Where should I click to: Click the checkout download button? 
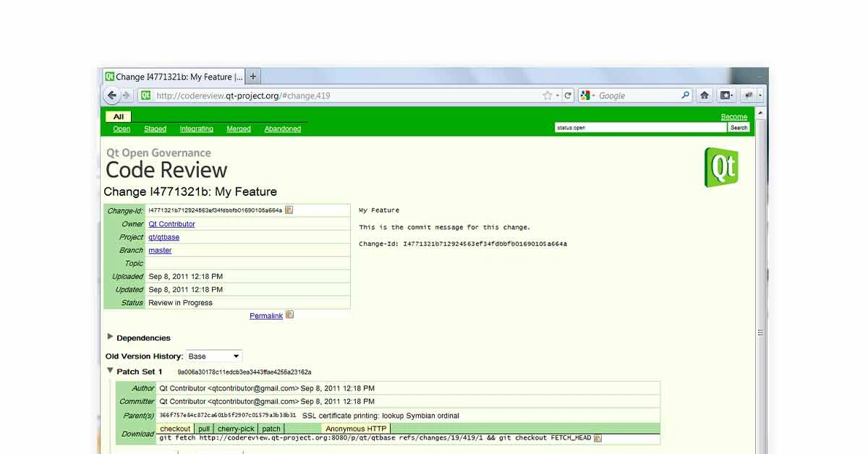[174, 428]
